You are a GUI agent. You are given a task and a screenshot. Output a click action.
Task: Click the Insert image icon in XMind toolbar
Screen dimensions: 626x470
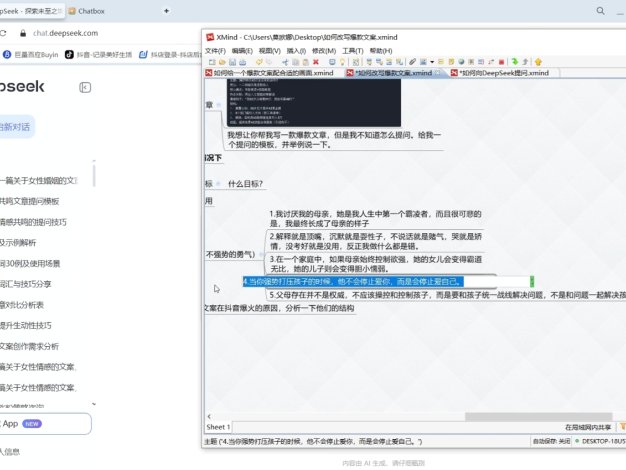pos(423,62)
